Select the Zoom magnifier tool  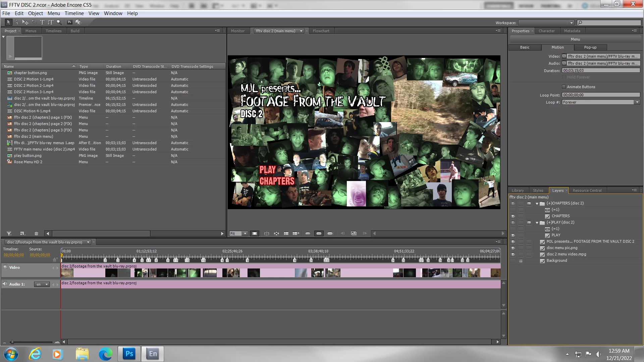pyautogui.click(x=59, y=22)
